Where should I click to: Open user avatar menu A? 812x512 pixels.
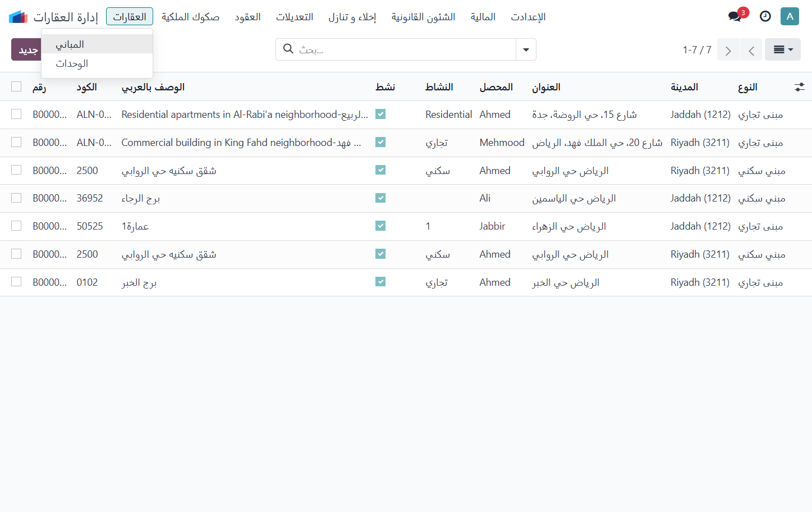coord(790,16)
